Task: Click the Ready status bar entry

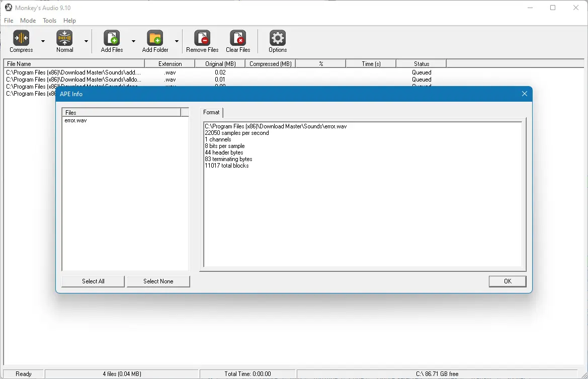Action: tap(24, 374)
